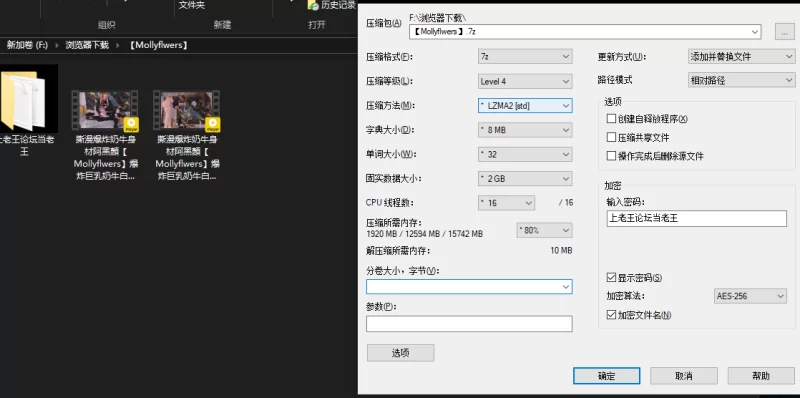Viewport: 800px width, 398px height.
Task: Expand the 字典大小 8 MB dropdown
Action: (525, 130)
